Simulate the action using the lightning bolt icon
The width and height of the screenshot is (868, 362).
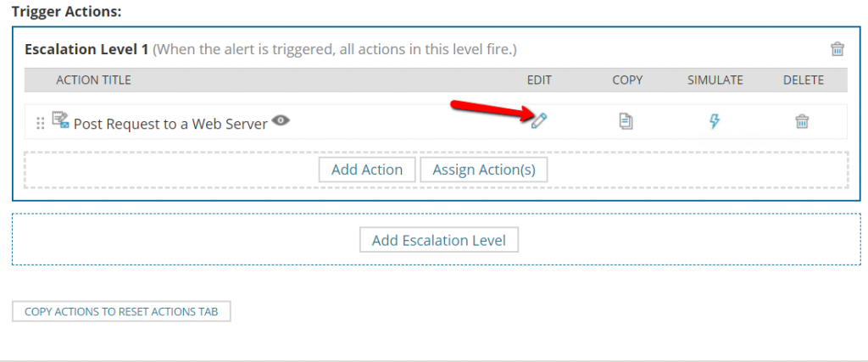coord(715,120)
